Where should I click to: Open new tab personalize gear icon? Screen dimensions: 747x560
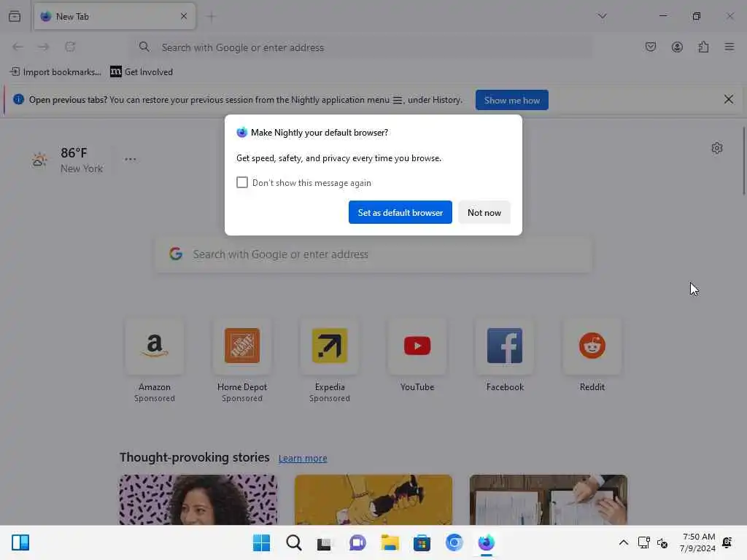(717, 148)
